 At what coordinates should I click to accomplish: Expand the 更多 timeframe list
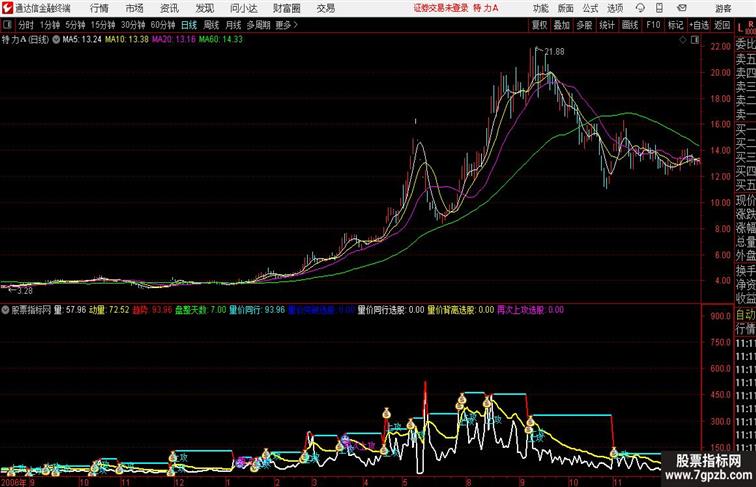pyautogui.click(x=287, y=25)
